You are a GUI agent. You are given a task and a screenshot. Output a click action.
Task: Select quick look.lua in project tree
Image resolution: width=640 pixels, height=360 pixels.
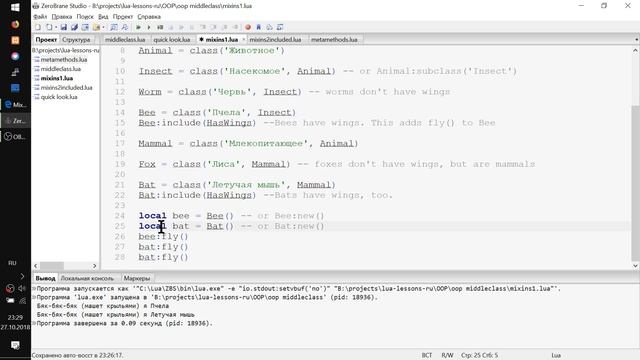pyautogui.click(x=59, y=97)
